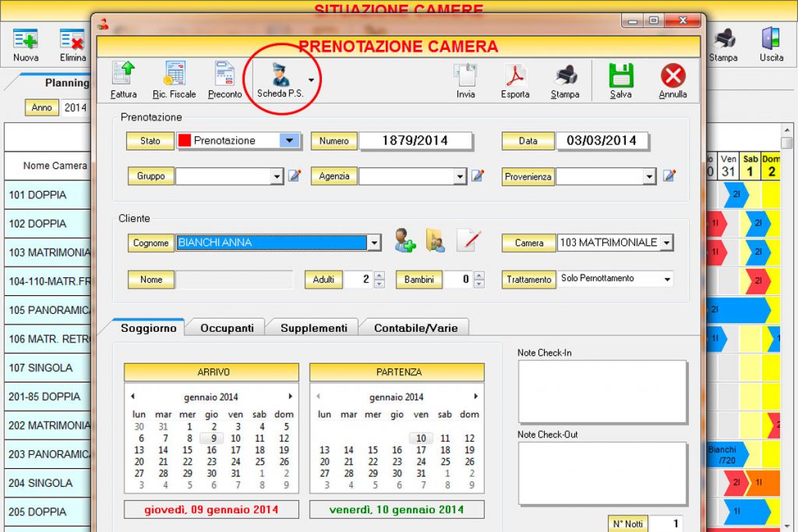
Task: Expand the Scheda P.S. dropdown arrow
Action: pyautogui.click(x=312, y=79)
